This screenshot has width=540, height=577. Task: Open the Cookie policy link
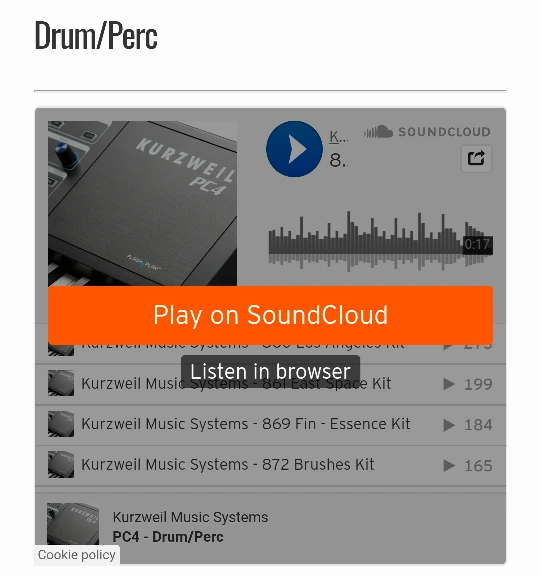pyautogui.click(x=77, y=555)
